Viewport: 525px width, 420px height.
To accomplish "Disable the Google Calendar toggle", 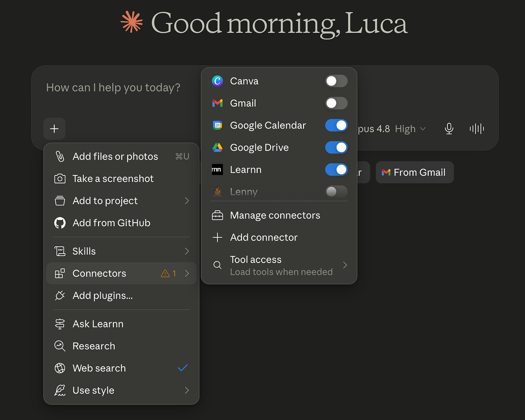I will tap(336, 125).
